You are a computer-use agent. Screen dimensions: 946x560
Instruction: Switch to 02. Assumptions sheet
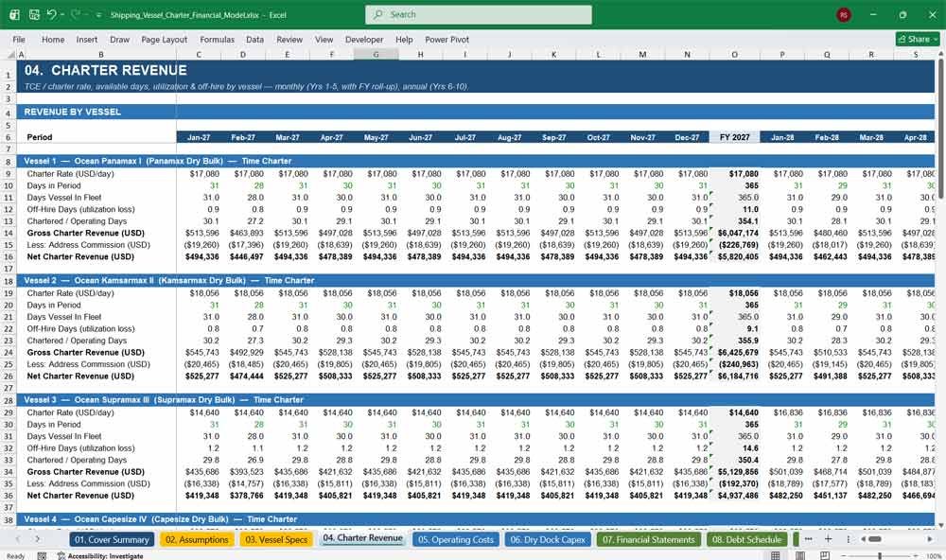(197, 539)
